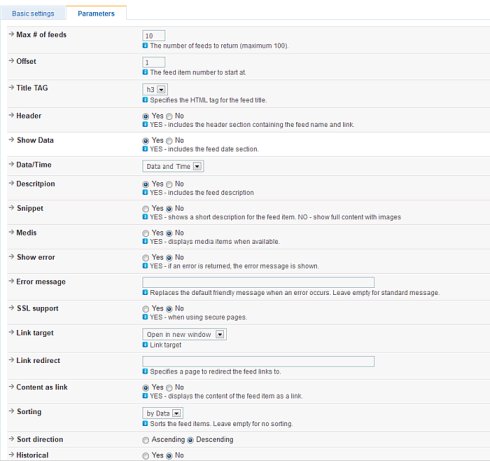
Task: Click info icon beside Link target hint
Action: (x=145, y=345)
